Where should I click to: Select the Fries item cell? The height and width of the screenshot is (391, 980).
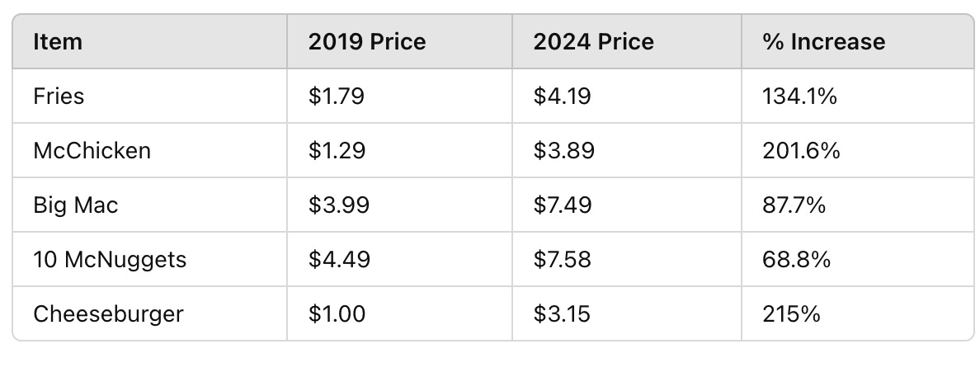click(x=59, y=97)
